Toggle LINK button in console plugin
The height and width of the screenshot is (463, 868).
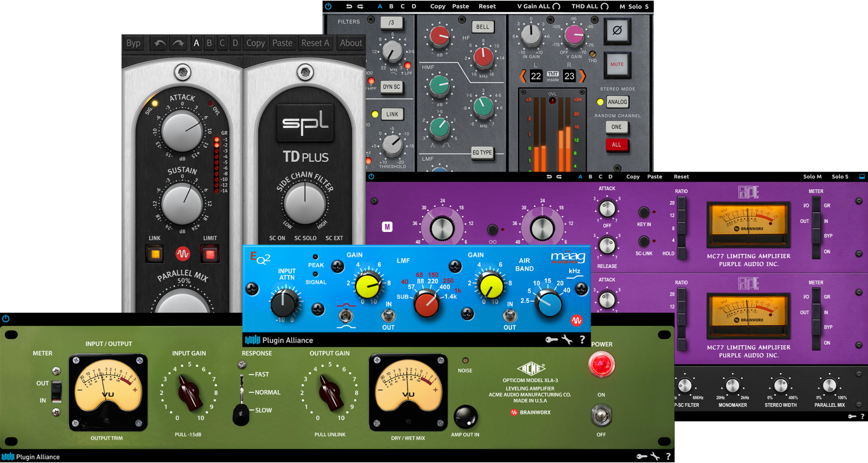click(392, 114)
